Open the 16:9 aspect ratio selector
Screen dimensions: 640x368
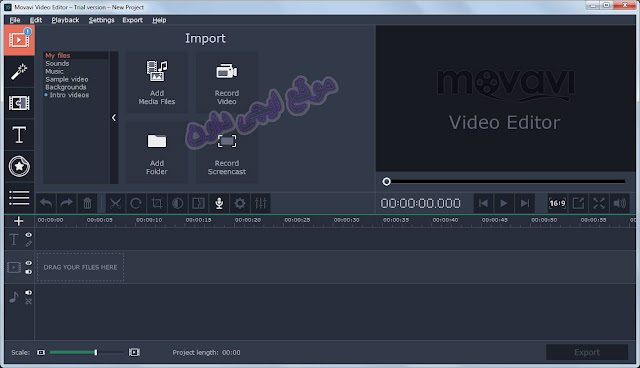click(x=557, y=203)
